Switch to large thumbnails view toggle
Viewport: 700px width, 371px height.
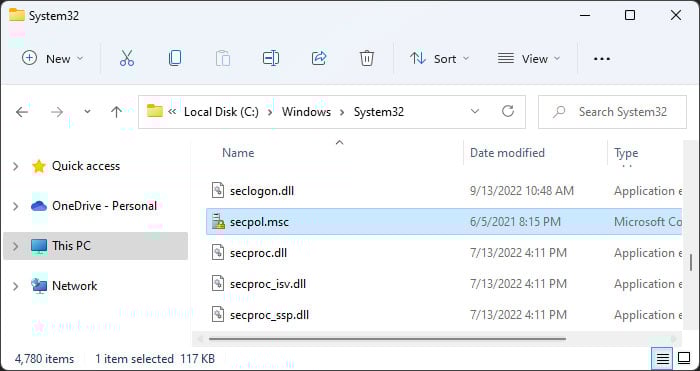point(684,358)
